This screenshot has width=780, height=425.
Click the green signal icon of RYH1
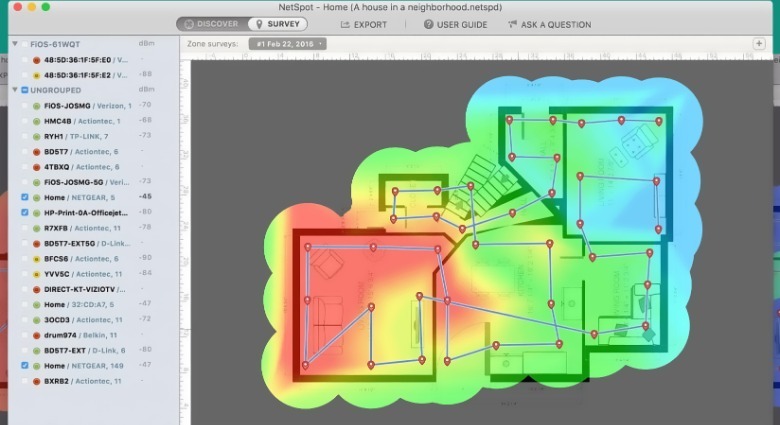click(x=36, y=136)
